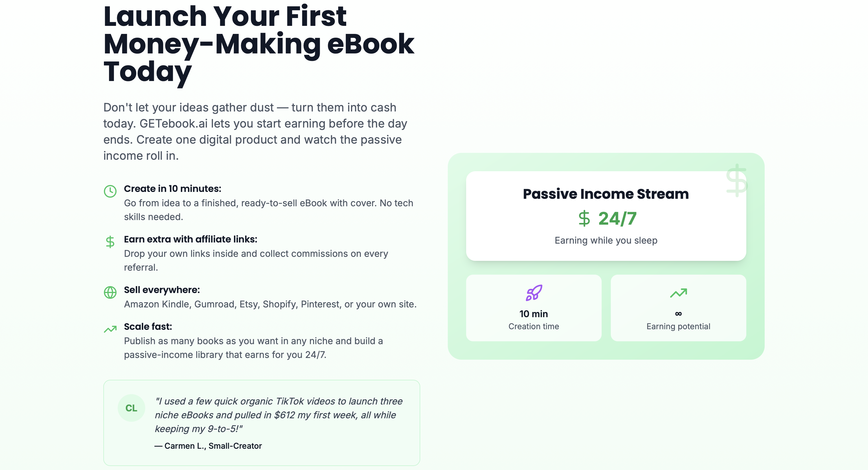Click the clock icon beside Create in 10 minutes

(x=110, y=191)
